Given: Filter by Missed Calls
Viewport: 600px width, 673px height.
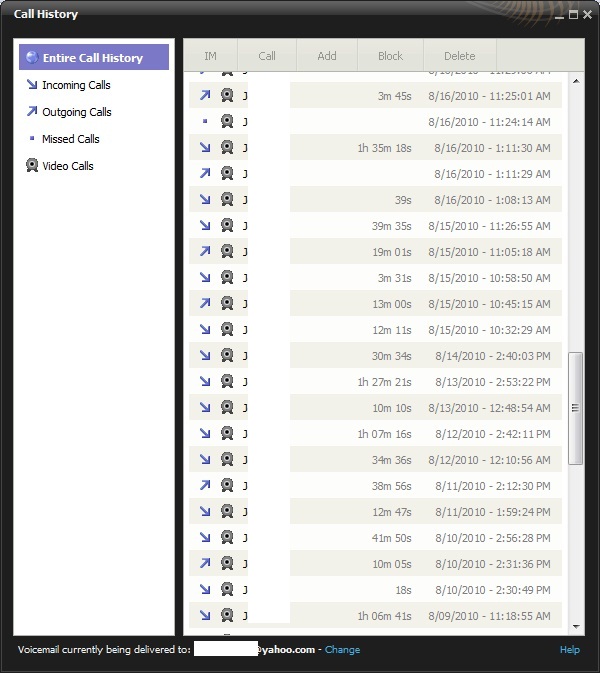Looking at the screenshot, I should point(71,139).
